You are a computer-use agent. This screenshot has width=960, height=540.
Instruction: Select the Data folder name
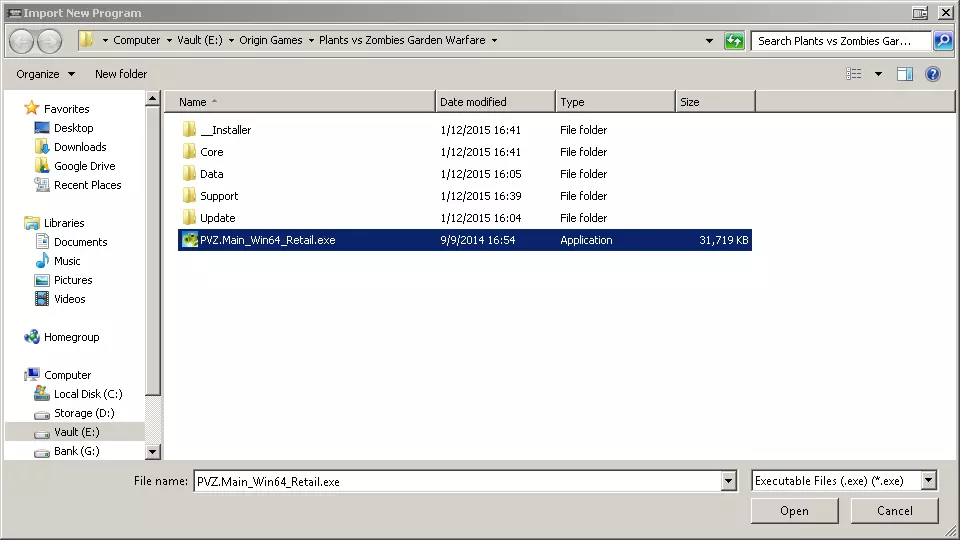coord(211,174)
